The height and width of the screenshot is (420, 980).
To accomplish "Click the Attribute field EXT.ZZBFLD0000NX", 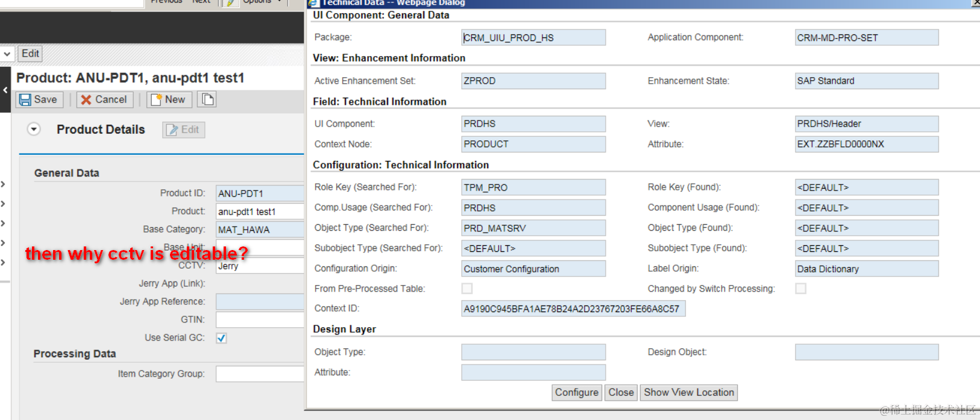I will (867, 144).
